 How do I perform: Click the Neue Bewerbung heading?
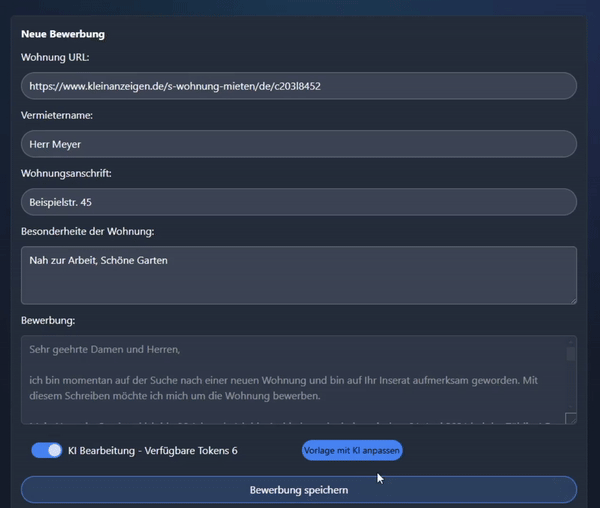click(63, 34)
